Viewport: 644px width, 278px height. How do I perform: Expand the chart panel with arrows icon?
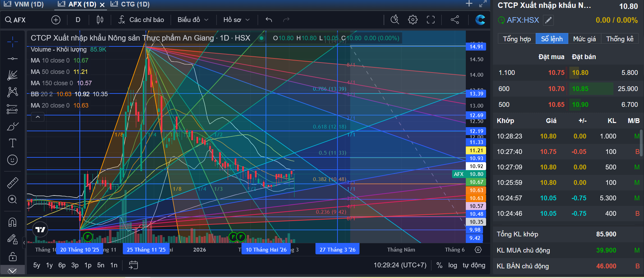click(483, 4)
